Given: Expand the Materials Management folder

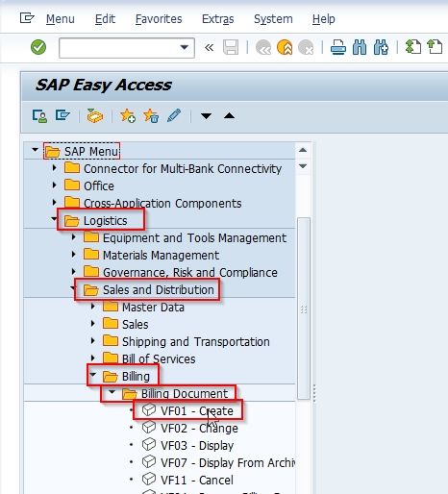Looking at the screenshot, I should [73, 255].
